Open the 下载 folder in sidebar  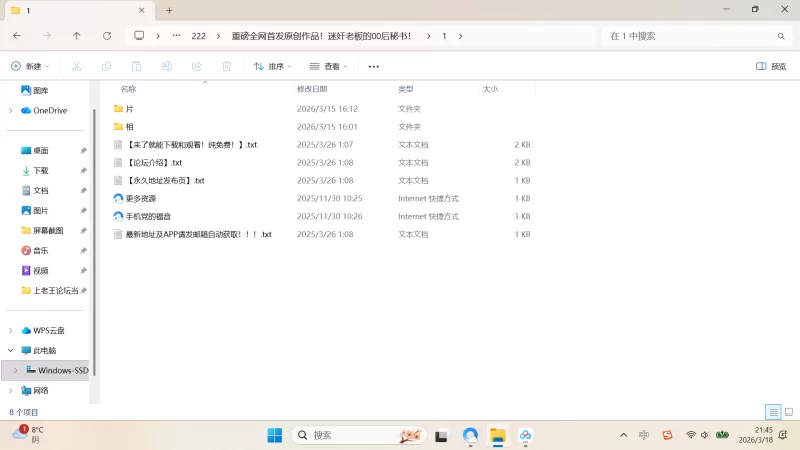[x=40, y=170]
